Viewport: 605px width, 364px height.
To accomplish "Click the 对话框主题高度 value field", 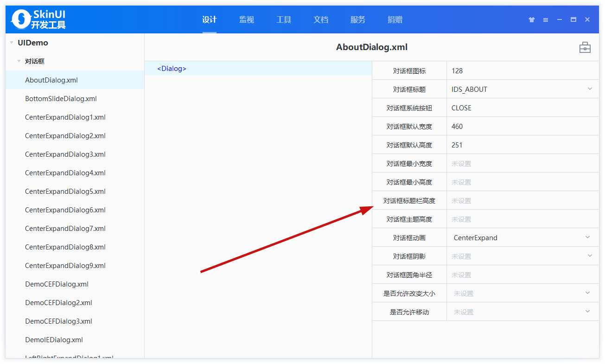I will click(523, 219).
